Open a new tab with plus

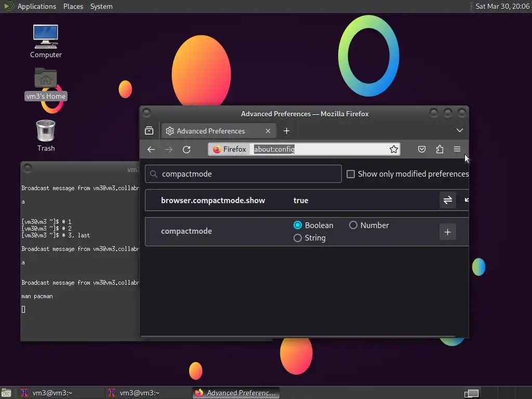[287, 131]
